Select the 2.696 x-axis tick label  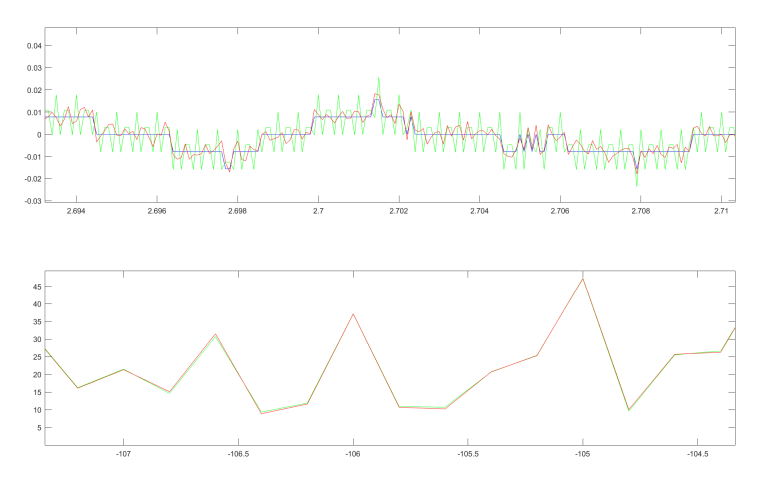point(157,211)
